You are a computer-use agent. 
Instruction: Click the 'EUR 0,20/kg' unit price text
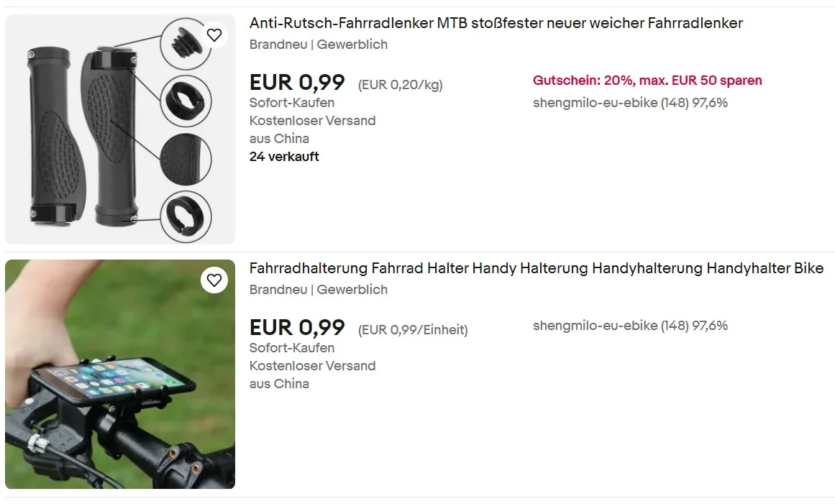(401, 85)
